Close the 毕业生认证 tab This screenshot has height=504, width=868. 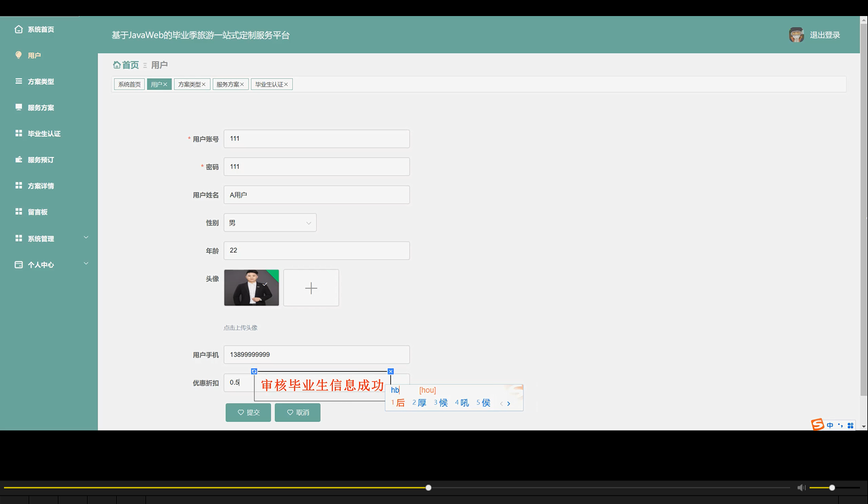pos(286,84)
